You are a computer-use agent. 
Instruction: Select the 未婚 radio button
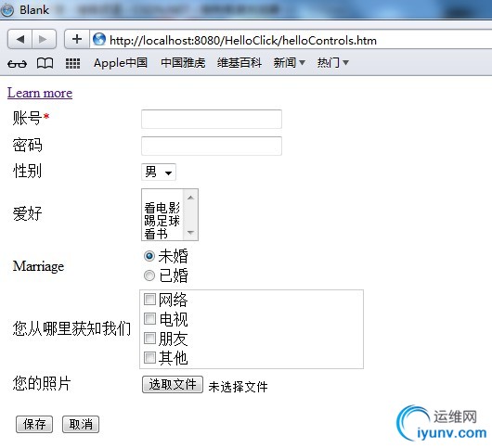[149, 256]
